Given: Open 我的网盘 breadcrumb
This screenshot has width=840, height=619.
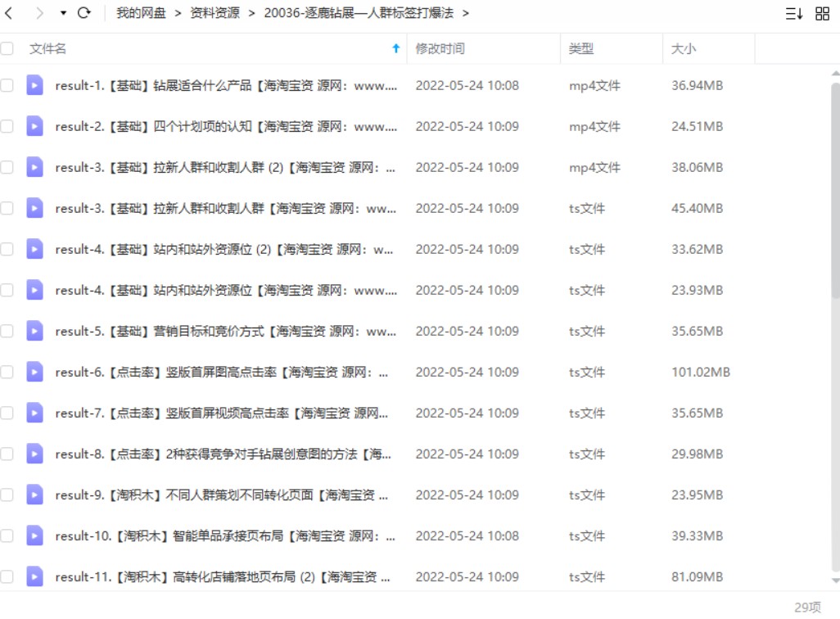Looking at the screenshot, I should pos(141,13).
